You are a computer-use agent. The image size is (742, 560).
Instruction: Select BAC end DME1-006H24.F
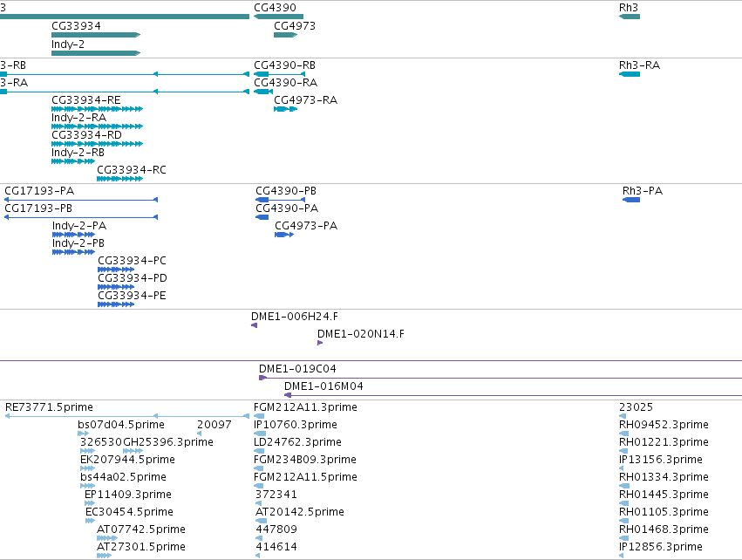click(x=254, y=325)
